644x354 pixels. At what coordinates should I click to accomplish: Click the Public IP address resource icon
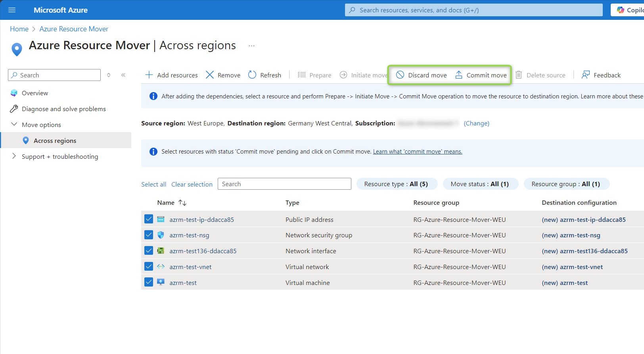coord(161,219)
